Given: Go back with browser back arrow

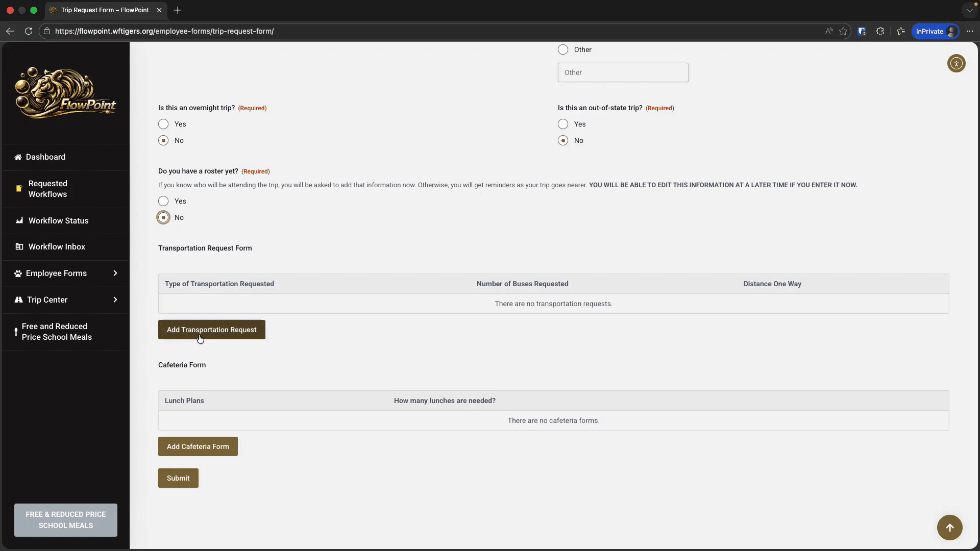Looking at the screenshot, I should click(10, 31).
